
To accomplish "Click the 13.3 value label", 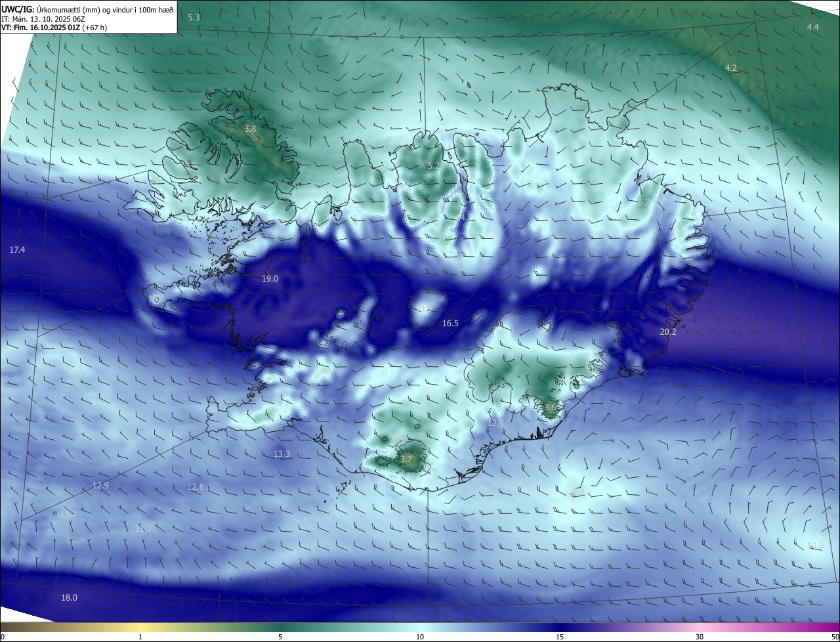I will [x=282, y=454].
